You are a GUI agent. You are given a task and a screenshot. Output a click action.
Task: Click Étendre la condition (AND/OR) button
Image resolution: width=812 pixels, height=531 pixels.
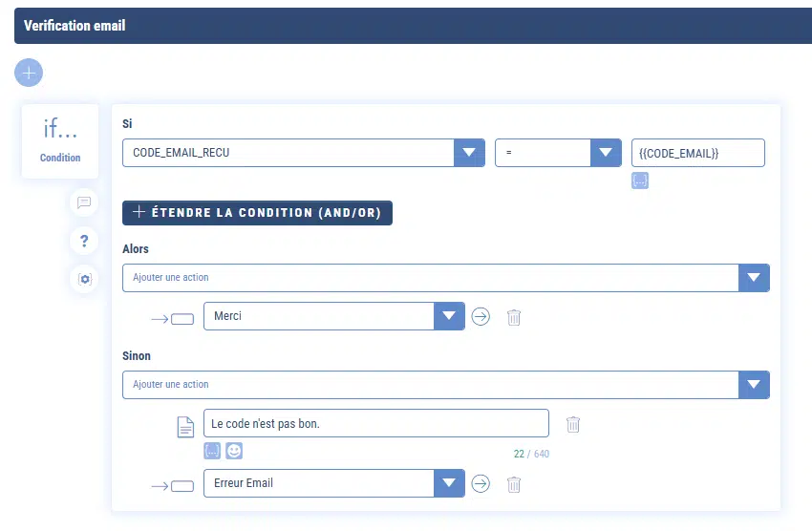(x=257, y=213)
